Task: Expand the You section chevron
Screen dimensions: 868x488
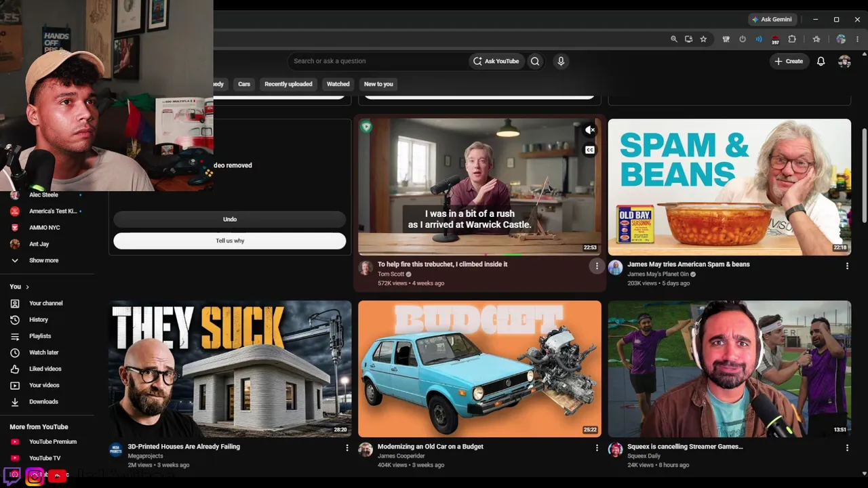Action: click(x=27, y=287)
